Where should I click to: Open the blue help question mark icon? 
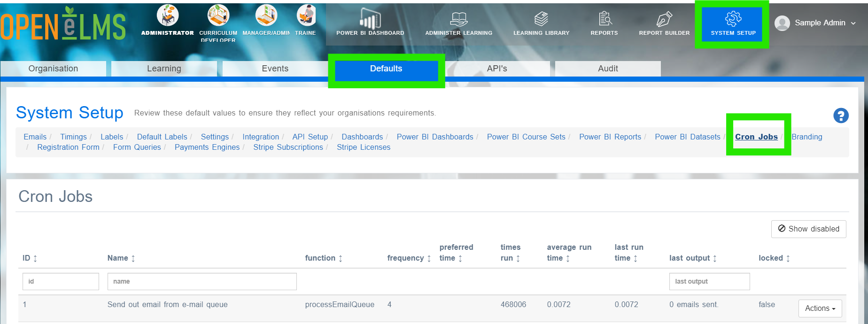tap(841, 116)
